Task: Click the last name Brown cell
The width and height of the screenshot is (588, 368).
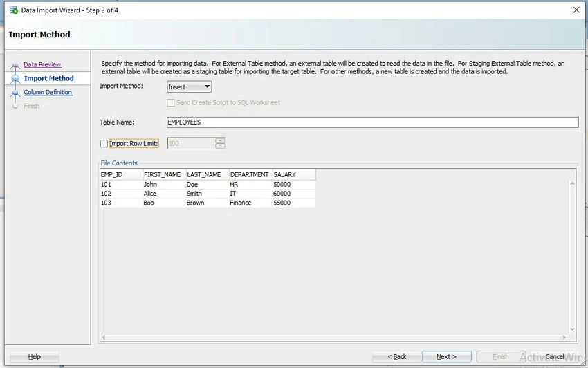Action: coord(208,203)
